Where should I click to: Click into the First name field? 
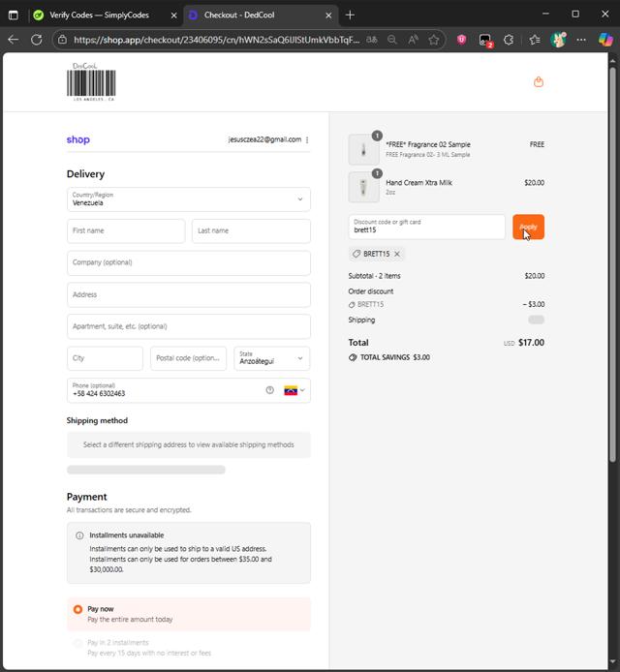pyautogui.click(x=126, y=231)
